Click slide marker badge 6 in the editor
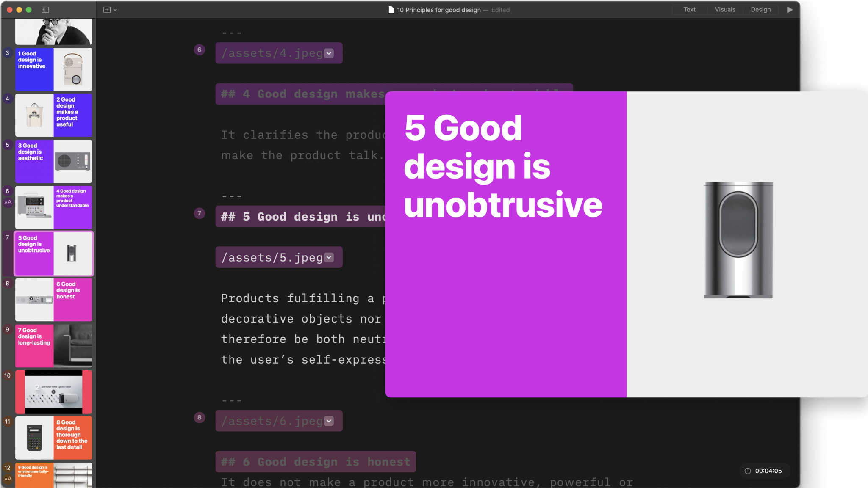 click(199, 50)
